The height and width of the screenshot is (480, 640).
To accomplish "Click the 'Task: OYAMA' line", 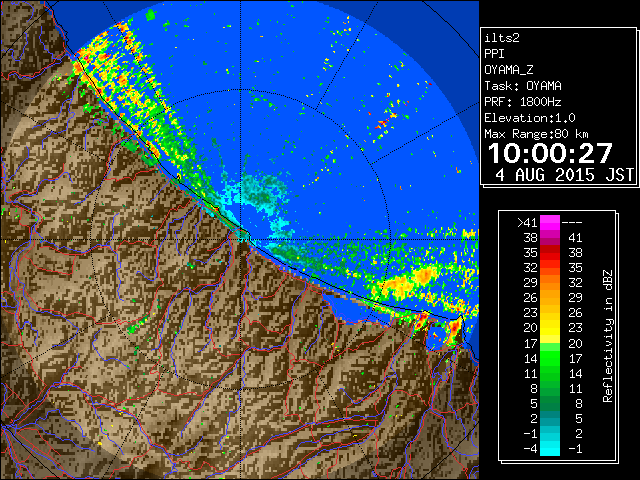I will click(523, 86).
